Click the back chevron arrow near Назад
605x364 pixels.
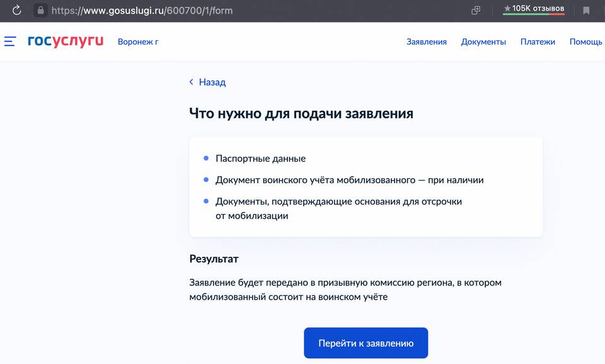(192, 82)
